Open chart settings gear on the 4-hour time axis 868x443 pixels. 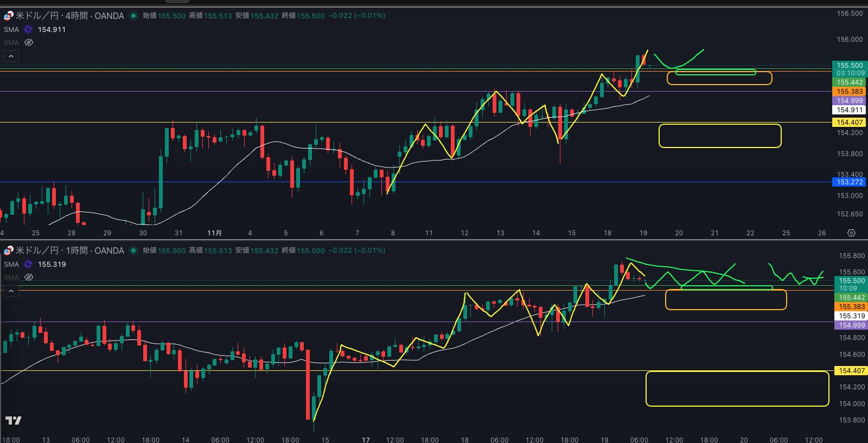click(x=851, y=233)
